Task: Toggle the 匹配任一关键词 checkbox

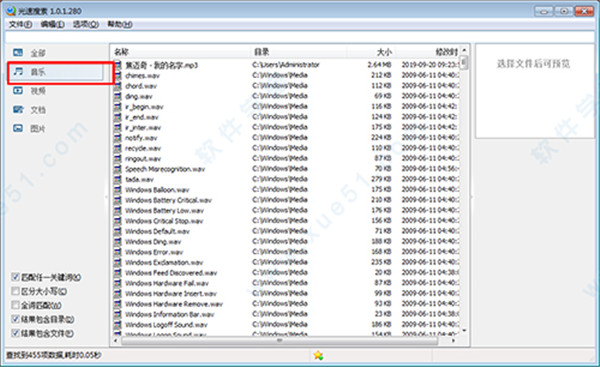Action: [15, 277]
